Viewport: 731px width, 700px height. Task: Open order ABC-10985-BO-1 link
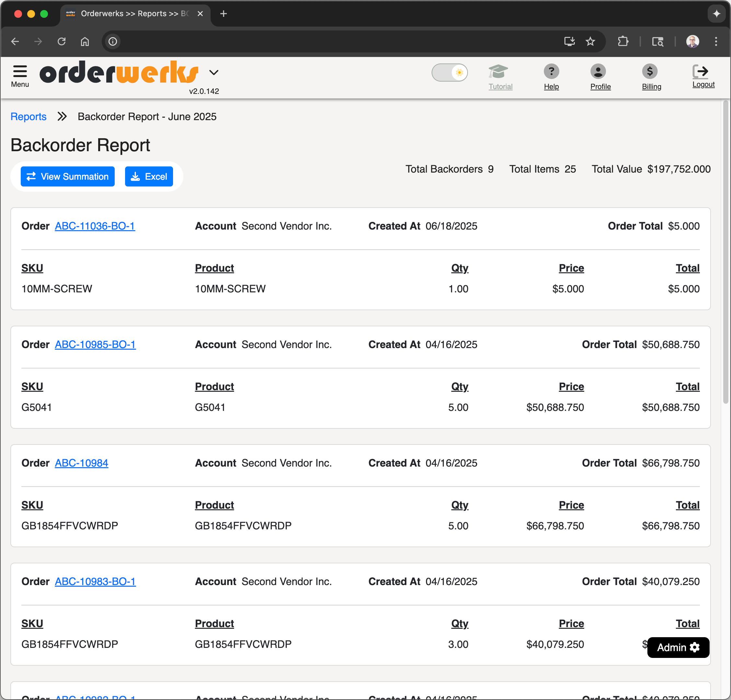coord(95,344)
